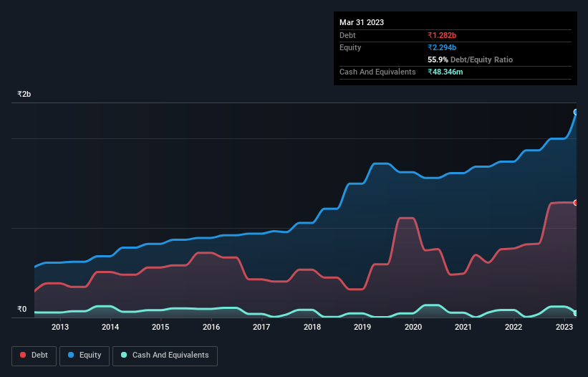Viewport: 588px width, 377px height.
Task: Click the ₹2.294b equity value
Action: tap(442, 47)
